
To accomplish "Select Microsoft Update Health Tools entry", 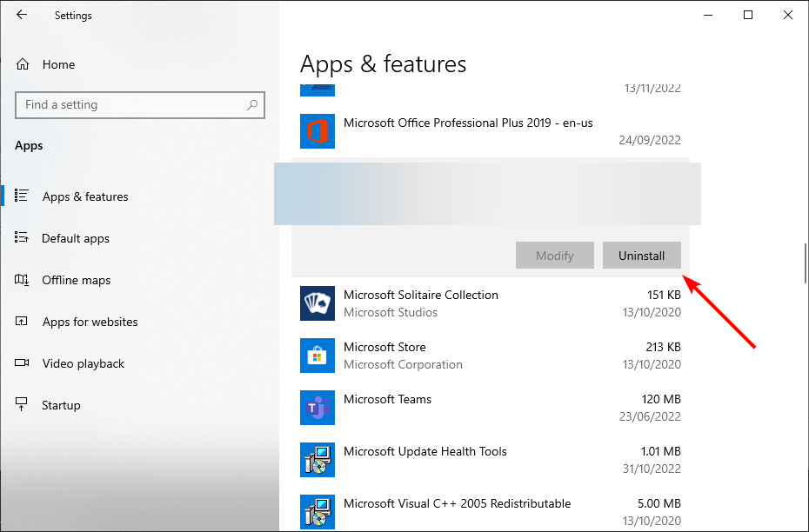I will [x=425, y=451].
